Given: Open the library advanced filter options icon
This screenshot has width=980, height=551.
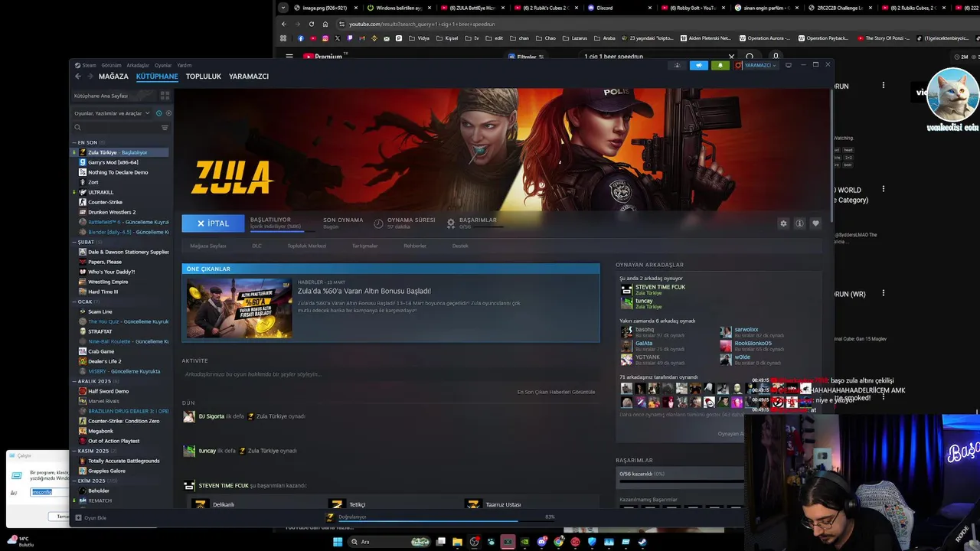Looking at the screenshot, I should (165, 128).
